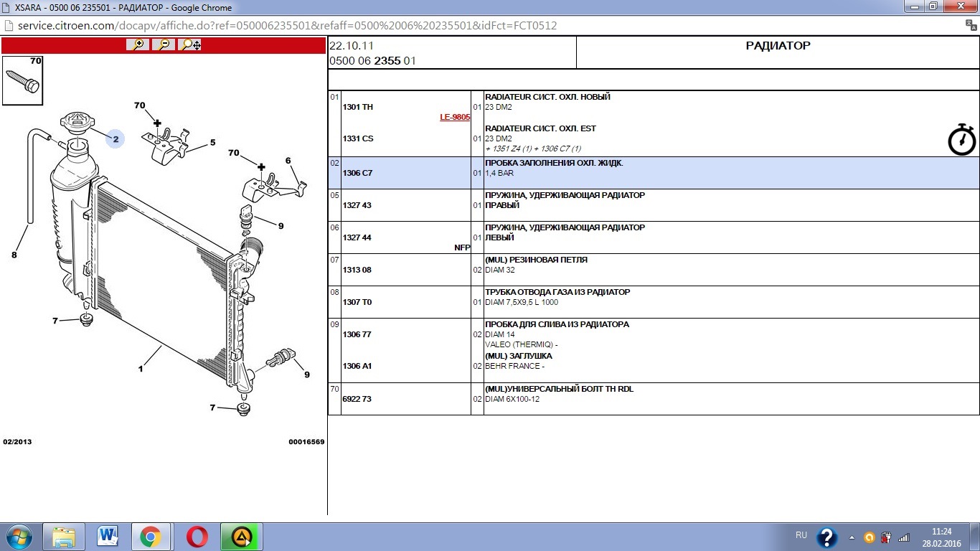This screenshot has height=551, width=980.
Task: Open the LE-9805 red link
Action: [455, 117]
